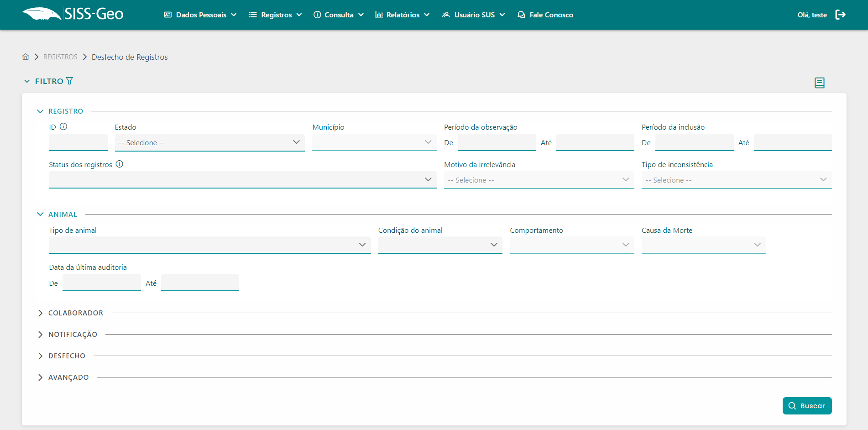Click the SISS-Geo logo
The width and height of the screenshot is (868, 430).
pyautogui.click(x=73, y=14)
